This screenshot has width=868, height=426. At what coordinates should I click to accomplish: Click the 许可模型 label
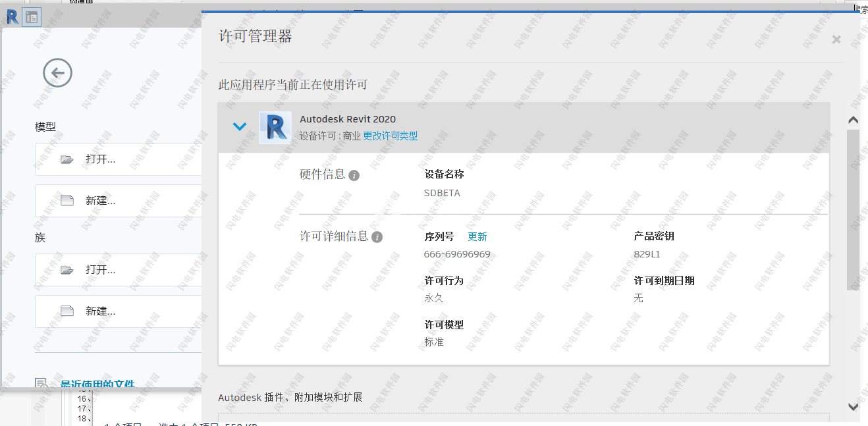pyautogui.click(x=445, y=325)
